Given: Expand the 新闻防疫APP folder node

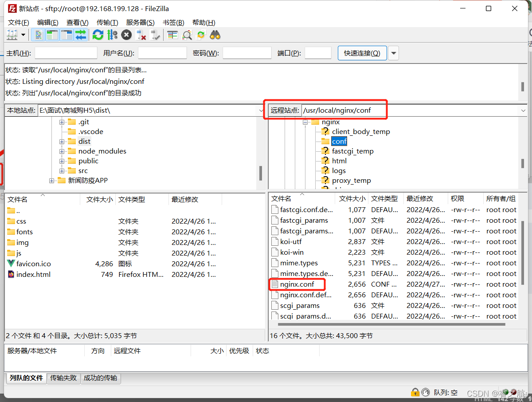Looking at the screenshot, I should [52, 181].
